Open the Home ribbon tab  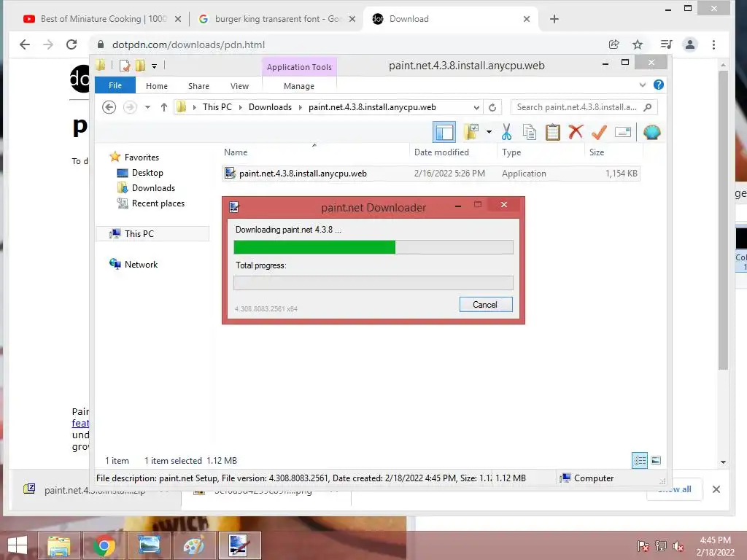157,86
